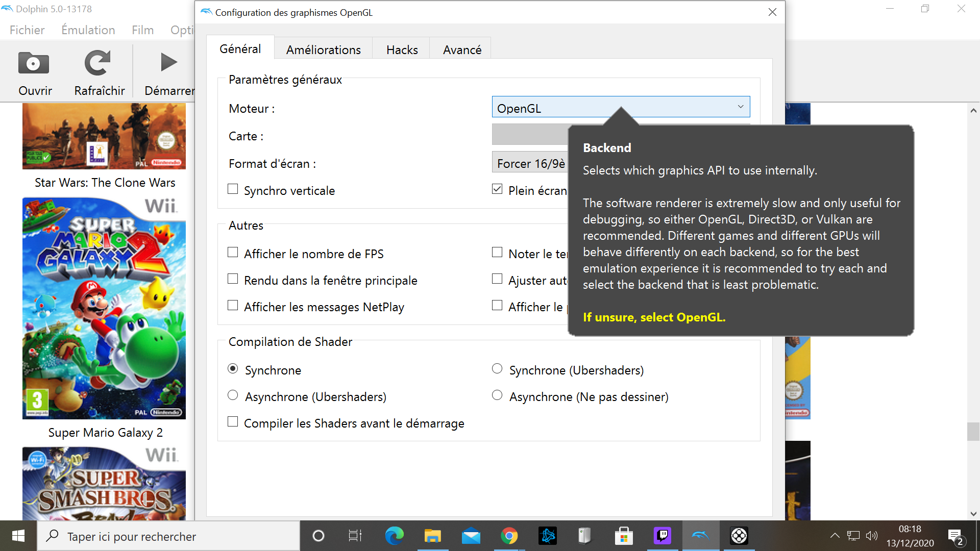Open clock and date in taskbar

click(x=910, y=536)
